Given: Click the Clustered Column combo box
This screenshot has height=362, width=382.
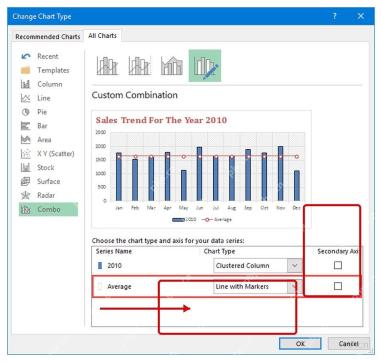Looking at the screenshot, I should [x=257, y=266].
